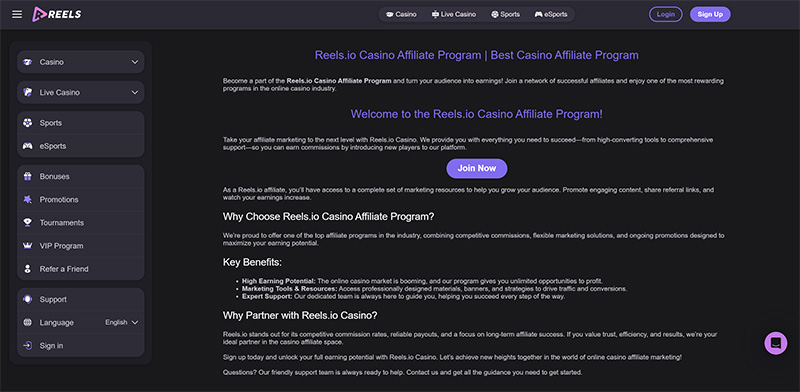The width and height of the screenshot is (800, 392).
Task: Open Bonuses in the sidebar
Action: point(81,176)
